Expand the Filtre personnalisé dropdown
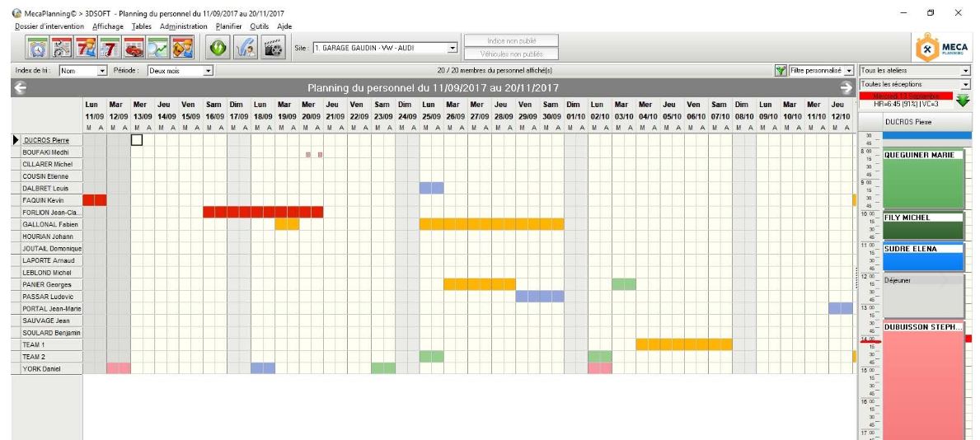The height and width of the screenshot is (440, 980). click(x=849, y=72)
